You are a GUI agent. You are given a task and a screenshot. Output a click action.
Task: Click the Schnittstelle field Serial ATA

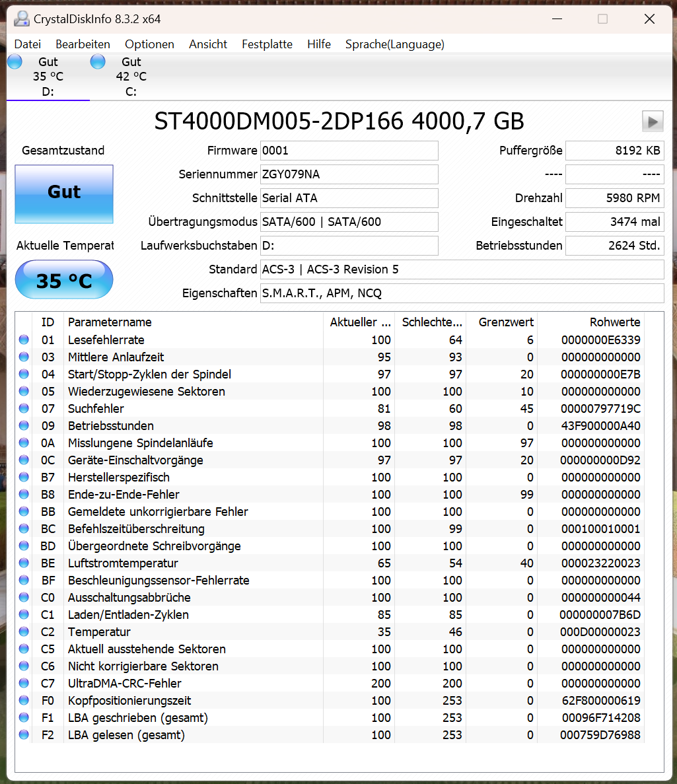click(x=349, y=198)
